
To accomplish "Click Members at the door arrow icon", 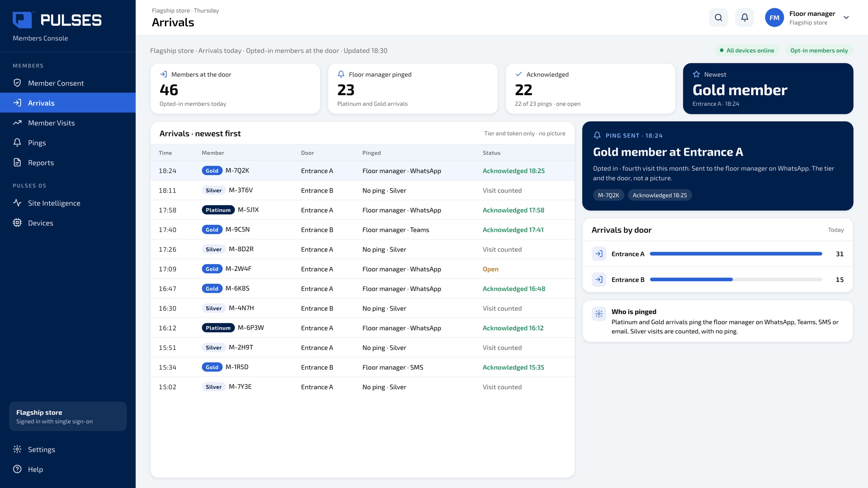I will pyautogui.click(x=163, y=74).
